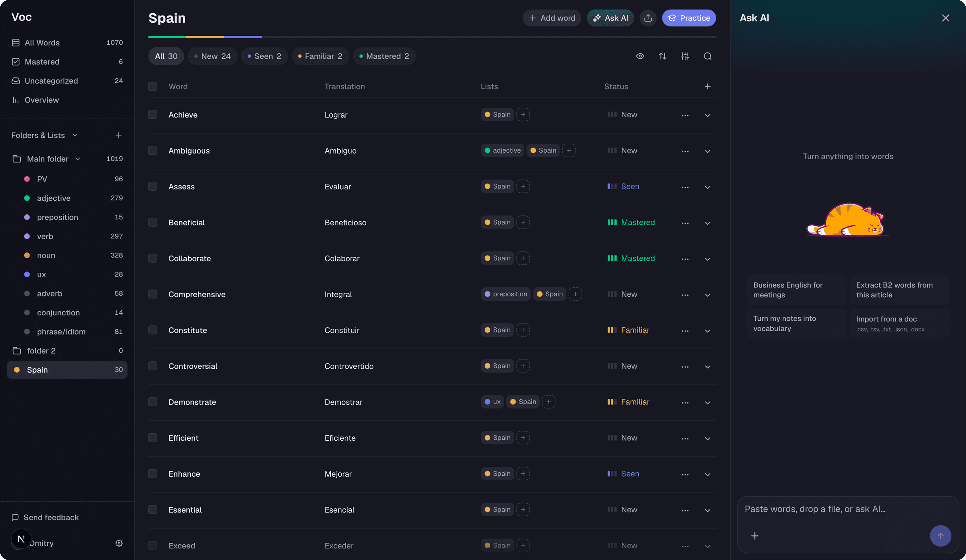Click the Practice button
The height and width of the screenshot is (560, 966).
point(689,18)
